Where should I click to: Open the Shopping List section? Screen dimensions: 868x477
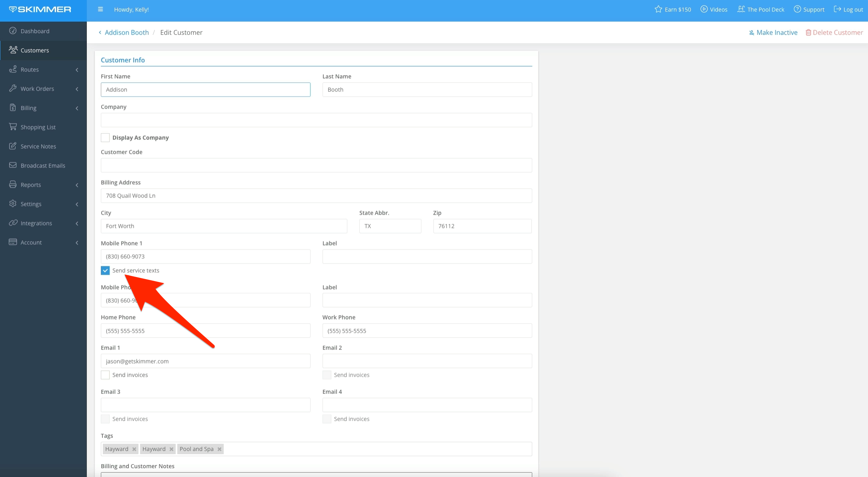(x=38, y=127)
